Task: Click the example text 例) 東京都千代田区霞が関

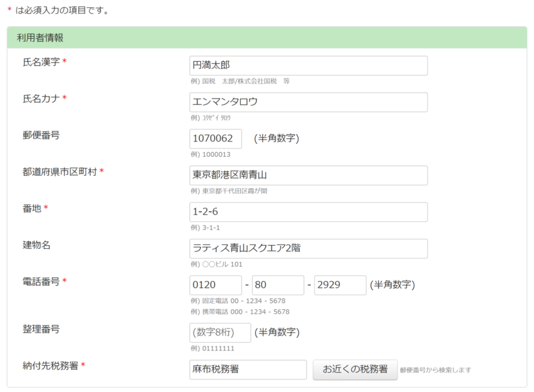Action: 229,191
